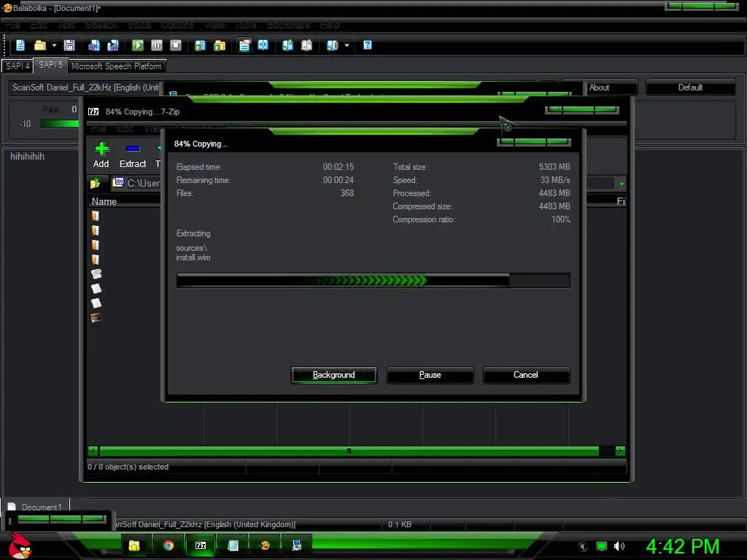Screen dimensions: 747x560
Task: Click the left scroll arrow in 7-Zip
Action: coord(93,451)
